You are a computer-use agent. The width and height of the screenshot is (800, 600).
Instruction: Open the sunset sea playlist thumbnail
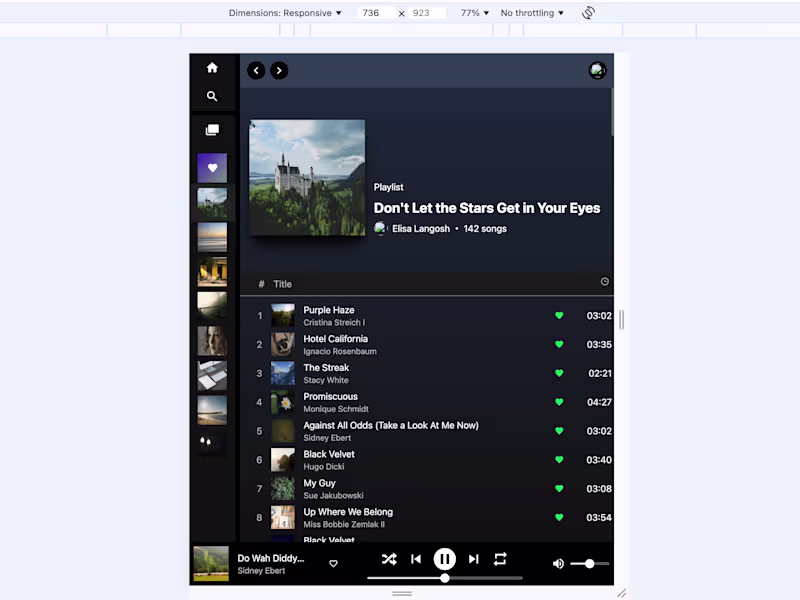212,237
